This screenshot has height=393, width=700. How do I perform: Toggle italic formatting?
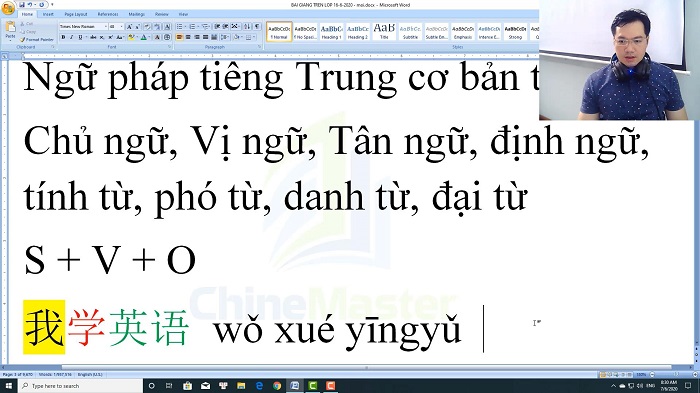point(72,37)
